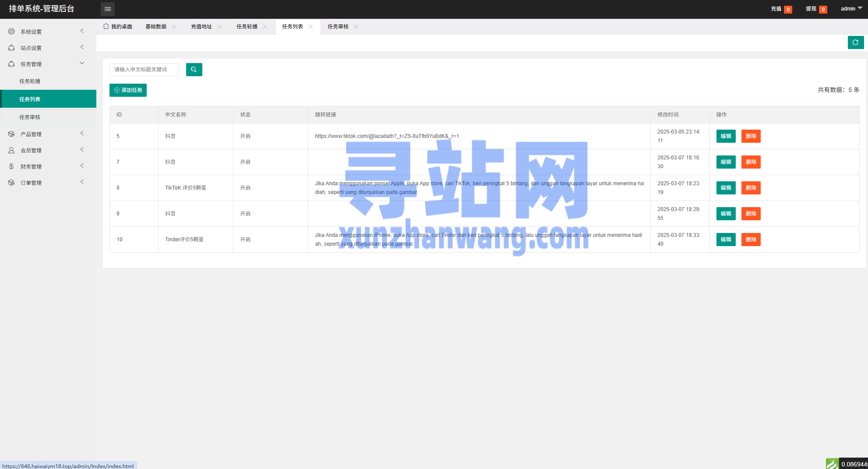
Task: Click the keyword search input field
Action: click(144, 70)
